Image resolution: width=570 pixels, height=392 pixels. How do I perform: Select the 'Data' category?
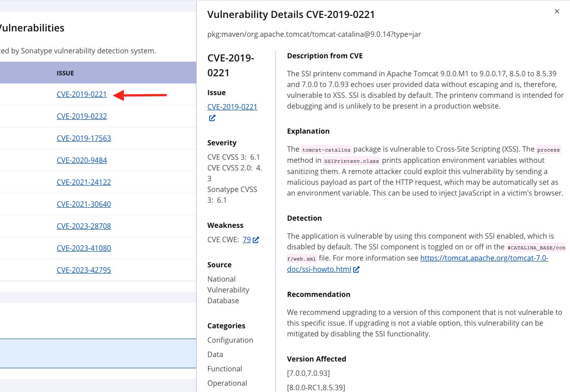[215, 354]
